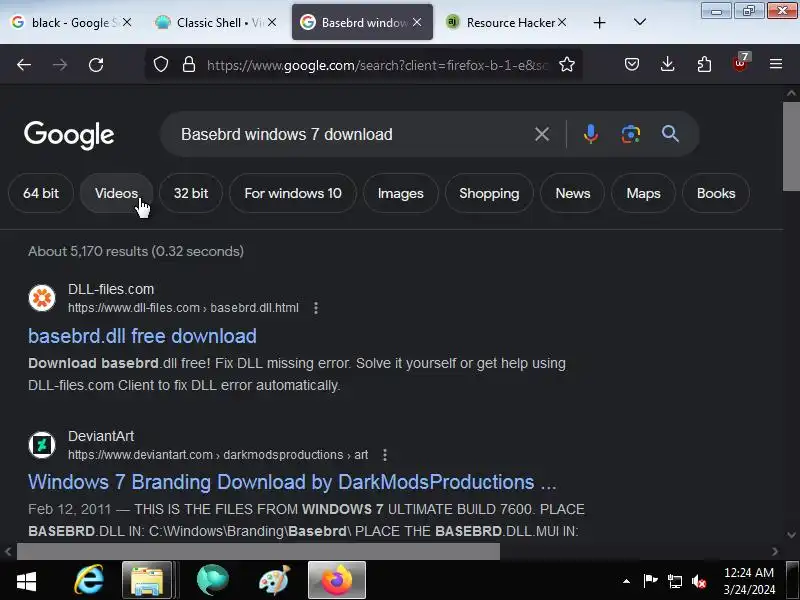Open the Firefox downloads panel
This screenshot has width=800, height=600.
tap(667, 64)
